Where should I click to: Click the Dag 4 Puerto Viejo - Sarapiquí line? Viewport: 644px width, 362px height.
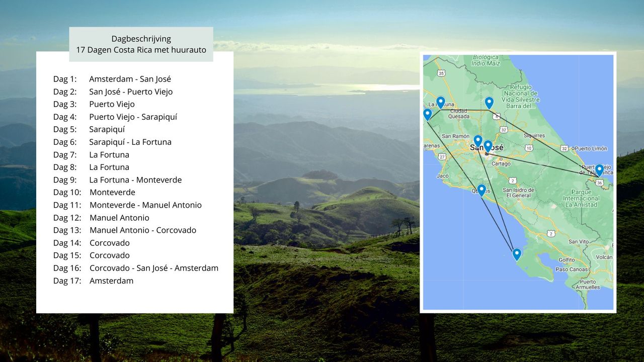(115, 117)
